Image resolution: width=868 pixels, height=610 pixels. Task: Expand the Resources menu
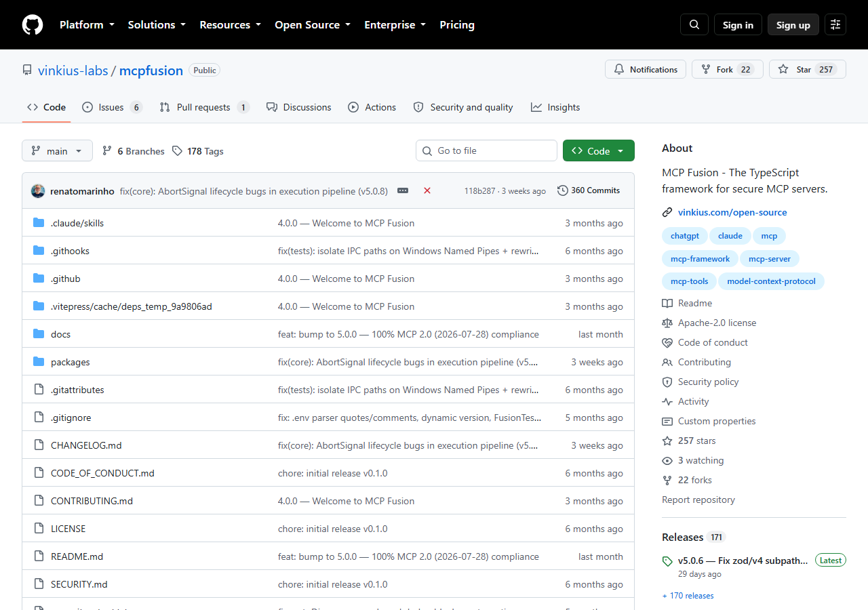pos(230,25)
